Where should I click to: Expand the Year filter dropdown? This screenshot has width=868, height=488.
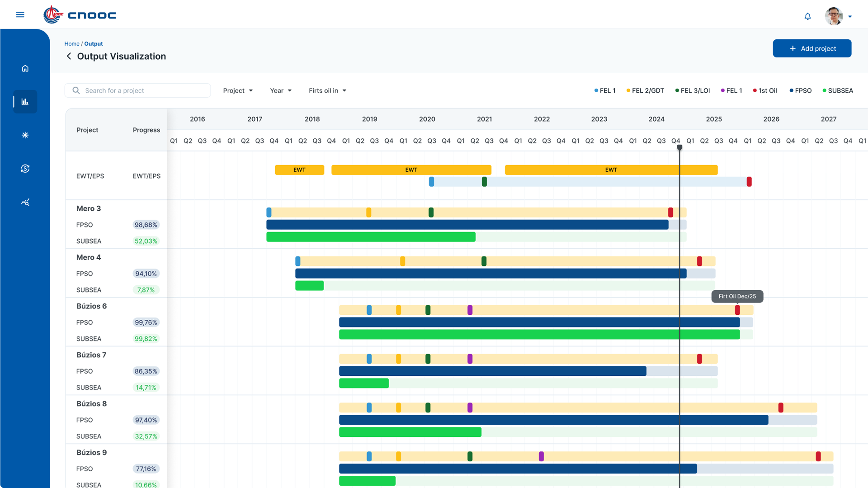pos(281,90)
